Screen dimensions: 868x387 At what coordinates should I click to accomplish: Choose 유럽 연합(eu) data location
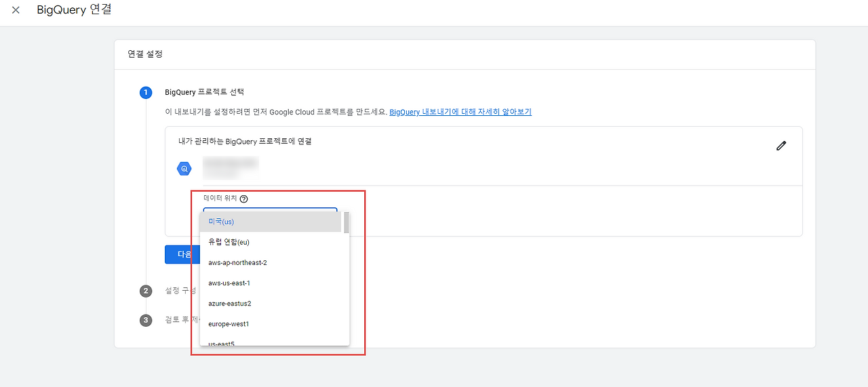click(x=271, y=242)
